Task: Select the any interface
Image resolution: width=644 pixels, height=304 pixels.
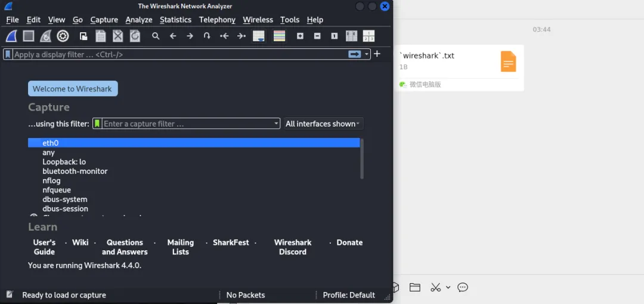Action: [x=194, y=152]
